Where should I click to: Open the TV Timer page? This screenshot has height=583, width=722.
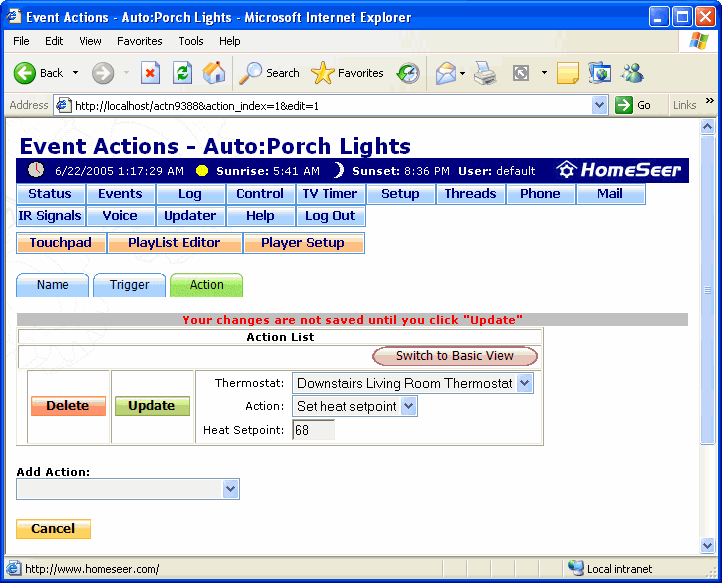tap(330, 194)
